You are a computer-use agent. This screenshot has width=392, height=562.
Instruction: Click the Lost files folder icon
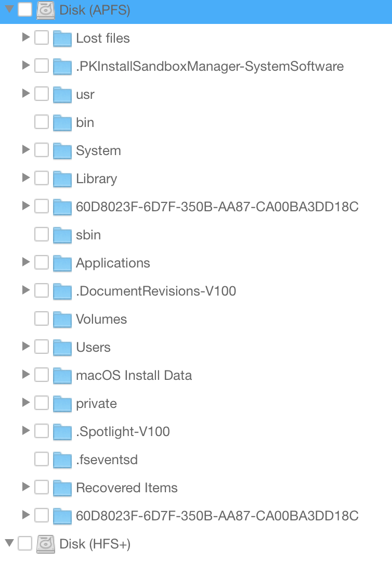click(x=62, y=39)
